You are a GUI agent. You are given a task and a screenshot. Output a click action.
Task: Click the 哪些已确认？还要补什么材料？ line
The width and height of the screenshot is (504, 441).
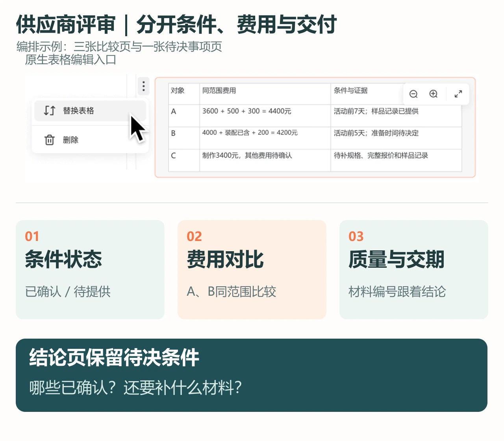(x=135, y=388)
